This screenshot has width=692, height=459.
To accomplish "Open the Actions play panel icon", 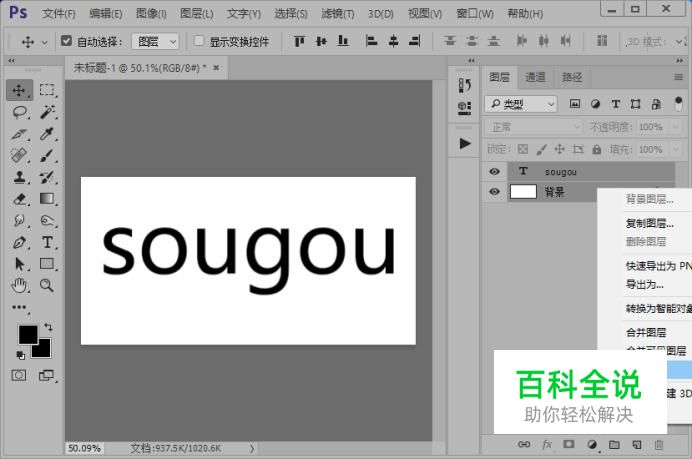I will click(465, 143).
